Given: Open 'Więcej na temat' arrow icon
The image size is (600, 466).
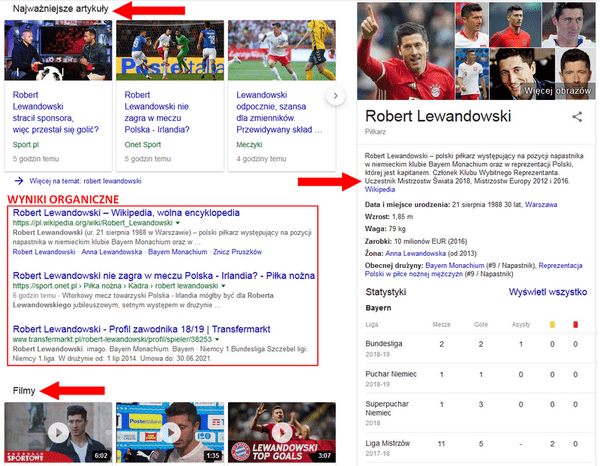Looking at the screenshot, I should 19,181.
